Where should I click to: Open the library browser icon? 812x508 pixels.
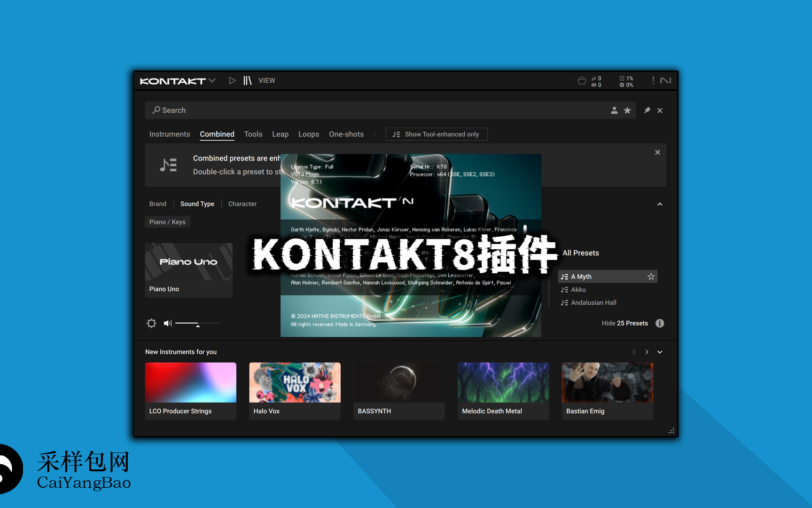point(247,80)
